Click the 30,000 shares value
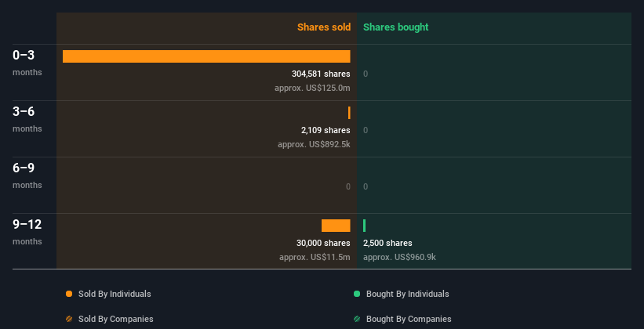 coord(323,244)
